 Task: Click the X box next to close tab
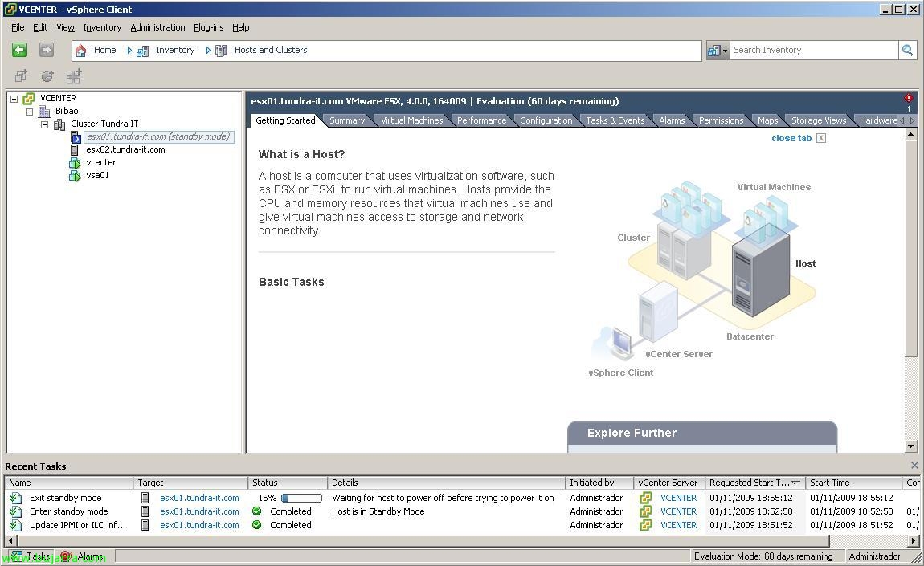point(821,138)
